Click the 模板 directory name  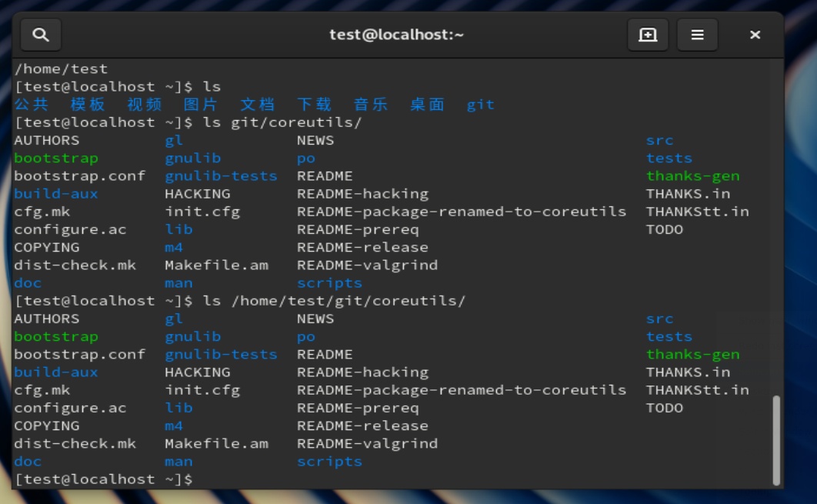tap(88, 104)
